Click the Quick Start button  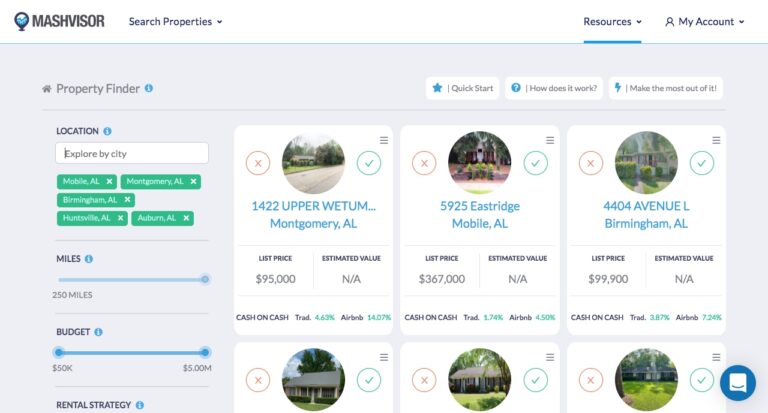[462, 88]
